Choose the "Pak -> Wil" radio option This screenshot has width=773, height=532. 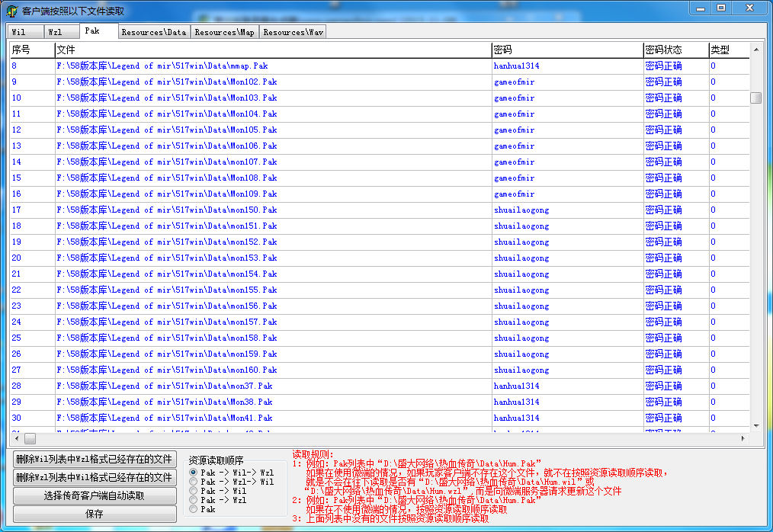click(194, 491)
